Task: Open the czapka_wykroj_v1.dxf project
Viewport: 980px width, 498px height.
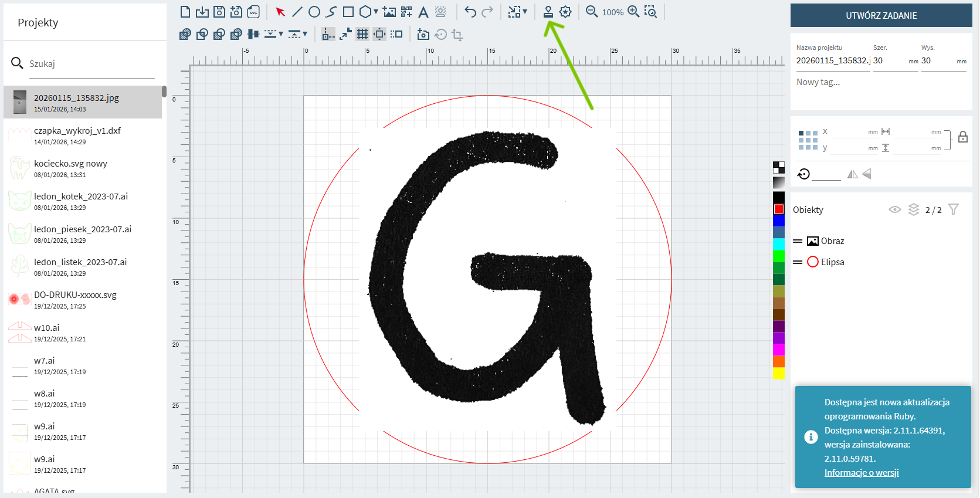Action: [77, 135]
